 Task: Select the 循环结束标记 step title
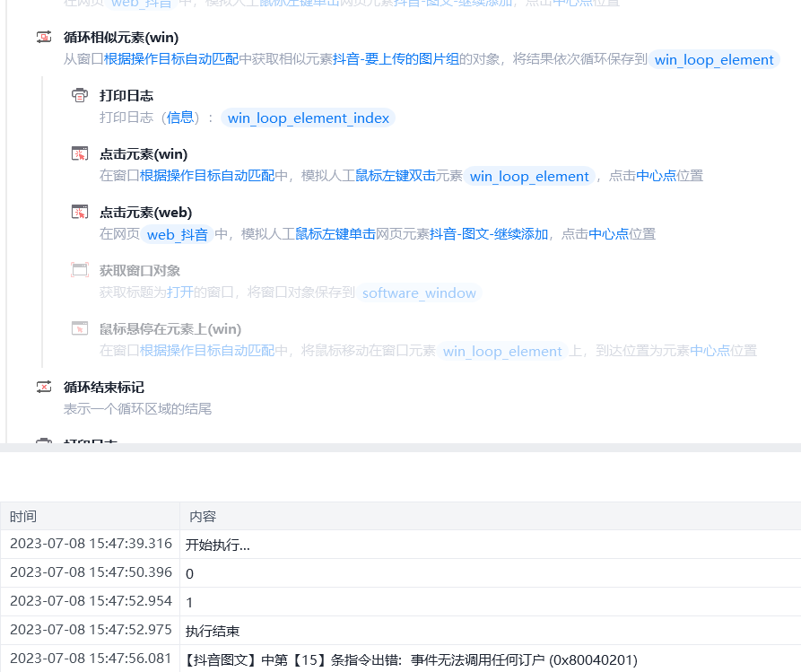point(104,388)
